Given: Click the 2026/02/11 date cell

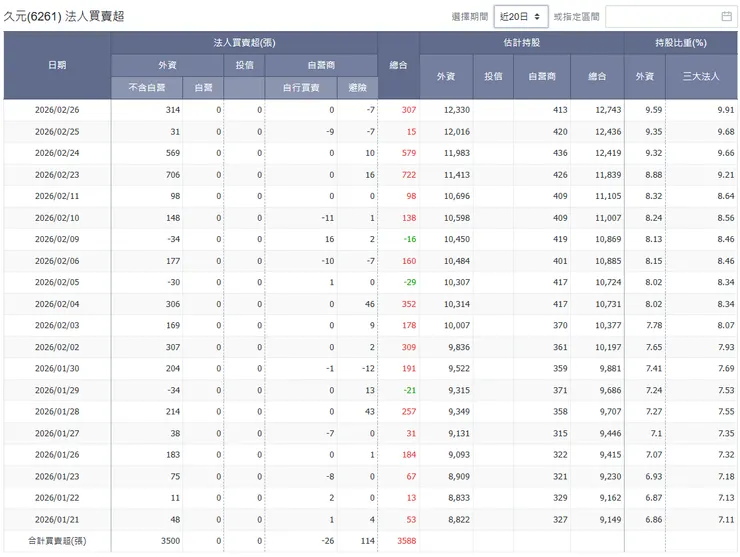Looking at the screenshot, I should pyautogui.click(x=57, y=196).
